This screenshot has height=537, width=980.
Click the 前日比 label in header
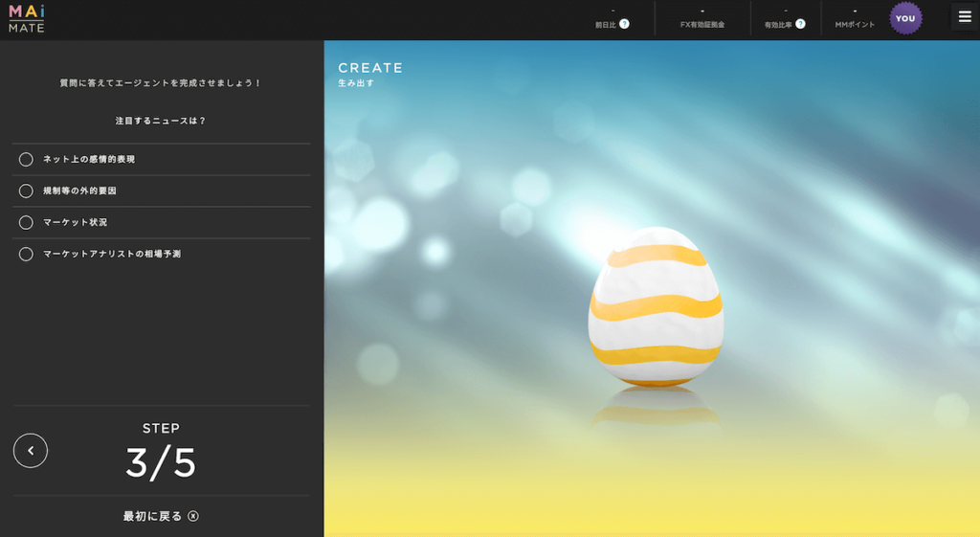(x=606, y=25)
